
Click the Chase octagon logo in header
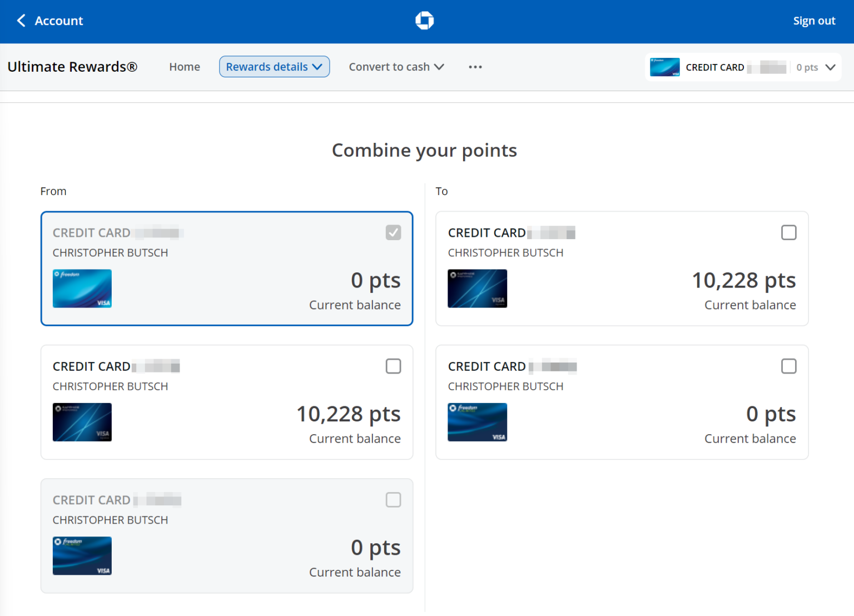click(x=424, y=21)
